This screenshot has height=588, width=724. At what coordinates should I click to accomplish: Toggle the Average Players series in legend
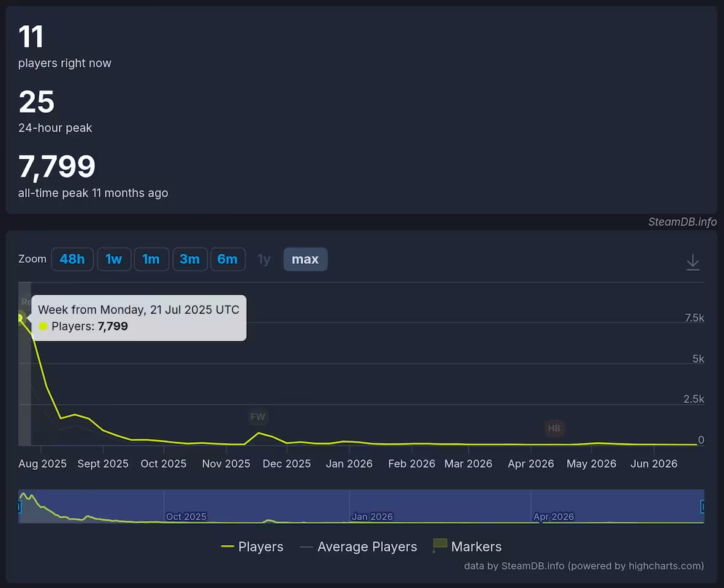[358, 546]
